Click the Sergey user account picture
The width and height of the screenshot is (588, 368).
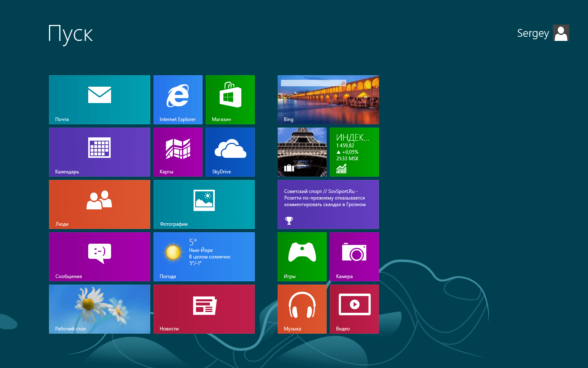click(561, 33)
